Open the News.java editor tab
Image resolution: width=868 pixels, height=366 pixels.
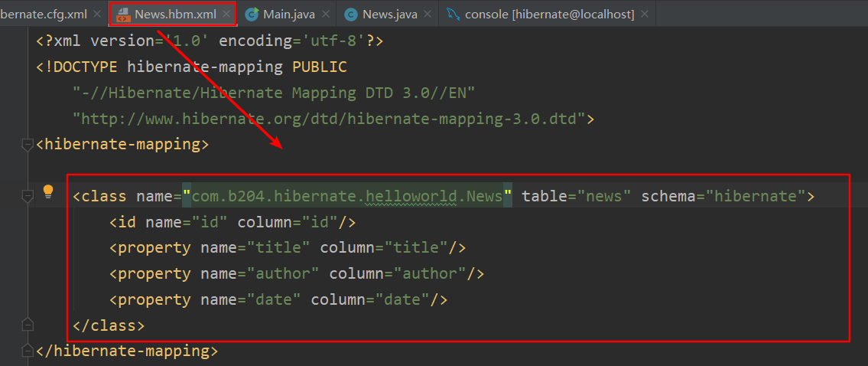[x=390, y=15]
